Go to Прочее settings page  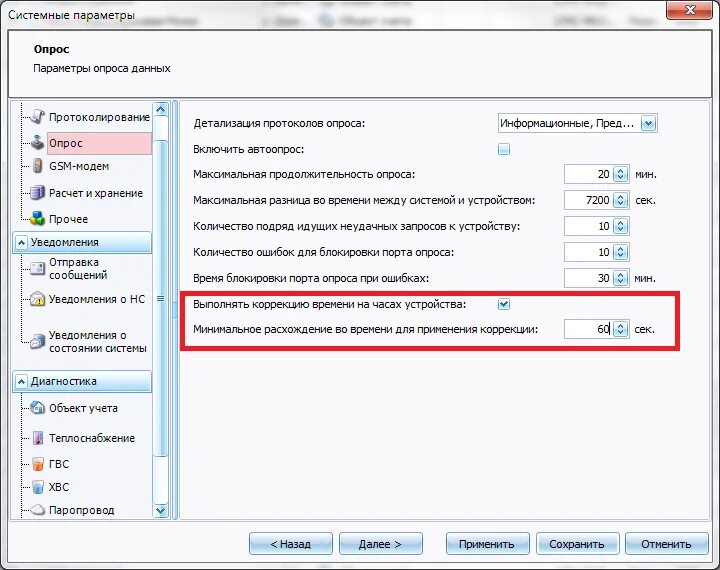point(68,219)
